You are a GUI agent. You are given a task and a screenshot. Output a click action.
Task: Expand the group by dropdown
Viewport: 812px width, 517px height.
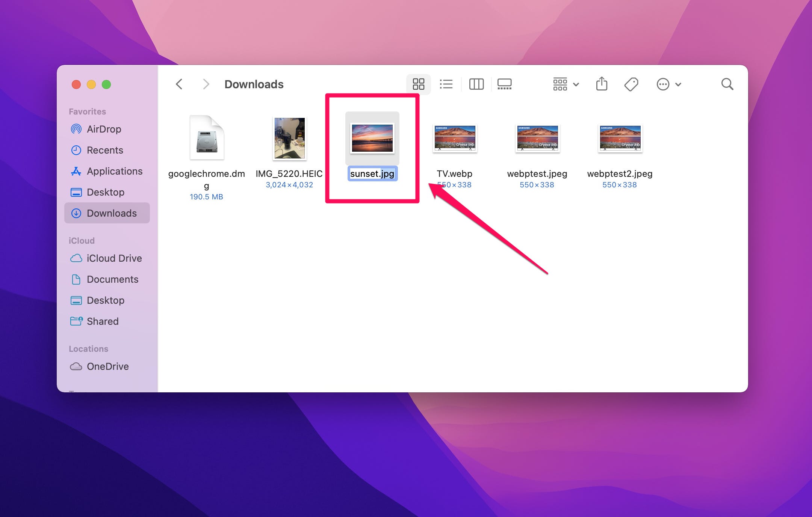(565, 83)
